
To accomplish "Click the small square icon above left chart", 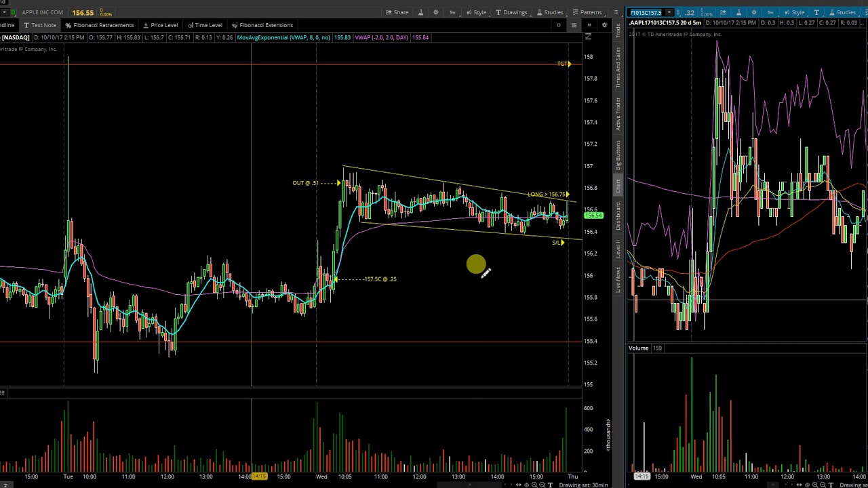I will point(559,25).
